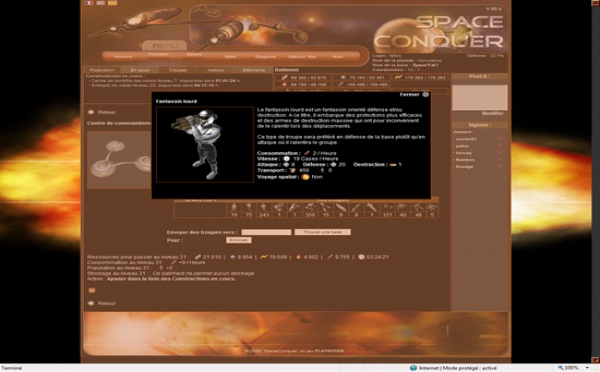Click the Space Conquer logo
600x372 pixels.
[439, 33]
